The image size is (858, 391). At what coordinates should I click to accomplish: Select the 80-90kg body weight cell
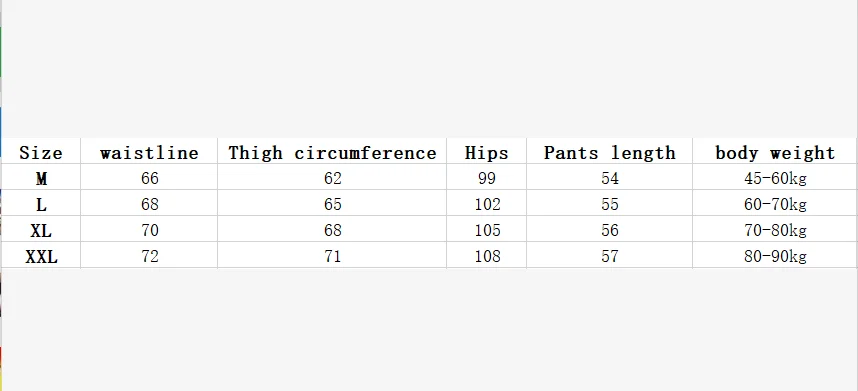tap(775, 256)
